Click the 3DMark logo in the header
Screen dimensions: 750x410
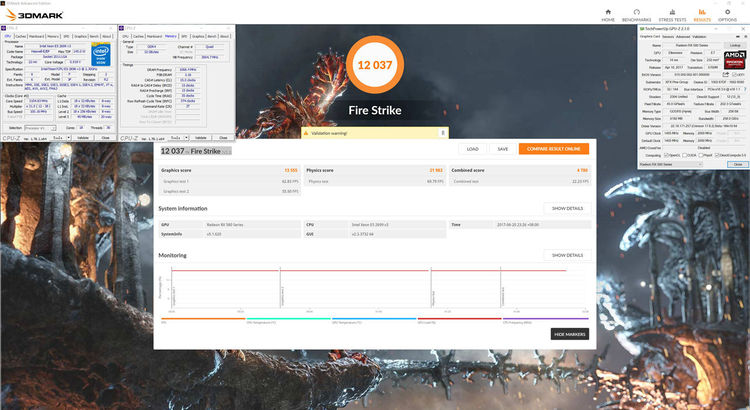click(34, 15)
